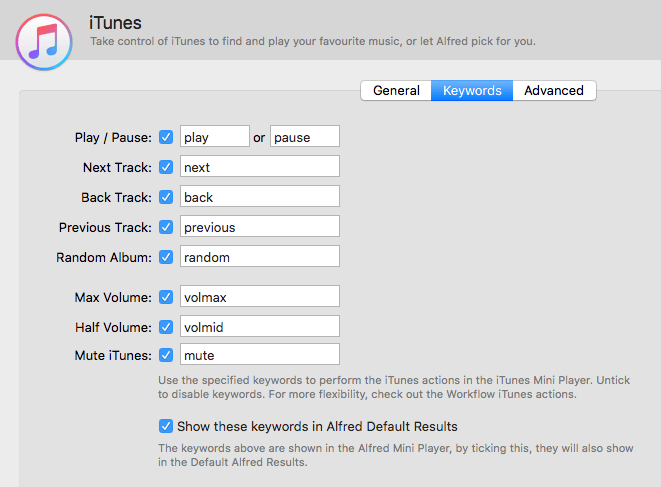Select the 'volmax' keyword field
The height and width of the screenshot is (487, 661).
tap(260, 296)
